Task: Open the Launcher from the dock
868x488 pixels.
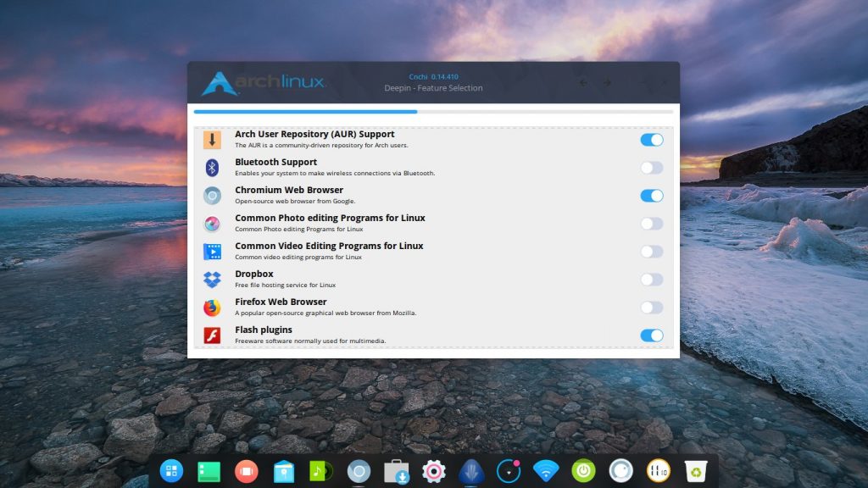Action: point(171,471)
